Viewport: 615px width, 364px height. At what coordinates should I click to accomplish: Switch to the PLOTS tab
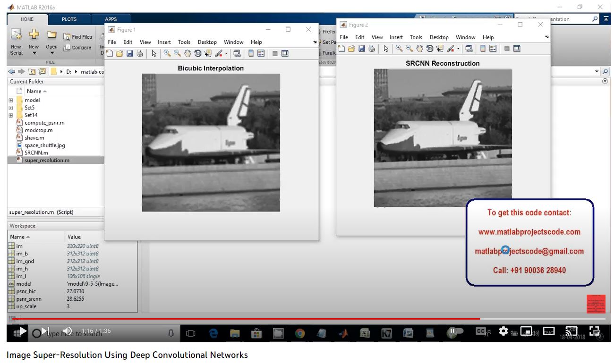[69, 19]
